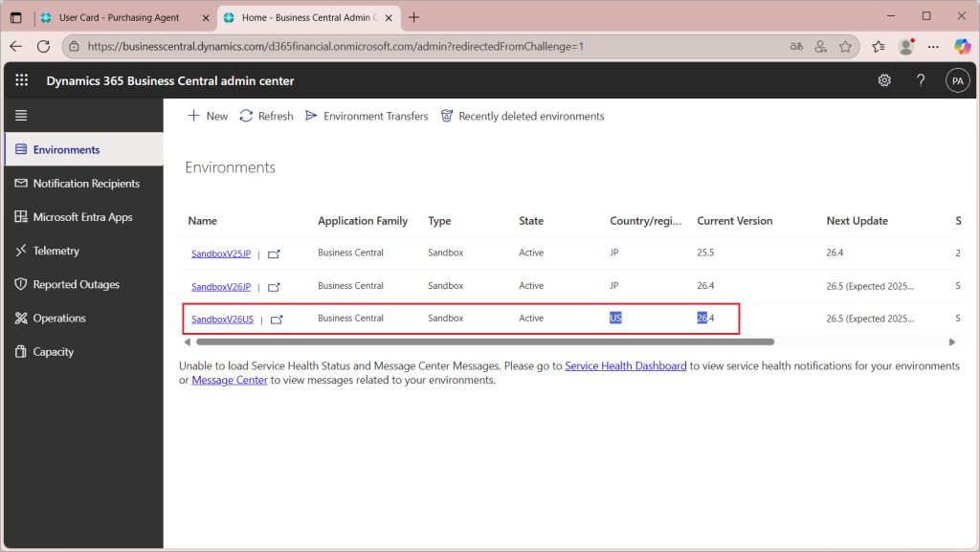
Task: Sort by Application Family column header
Action: pos(363,221)
